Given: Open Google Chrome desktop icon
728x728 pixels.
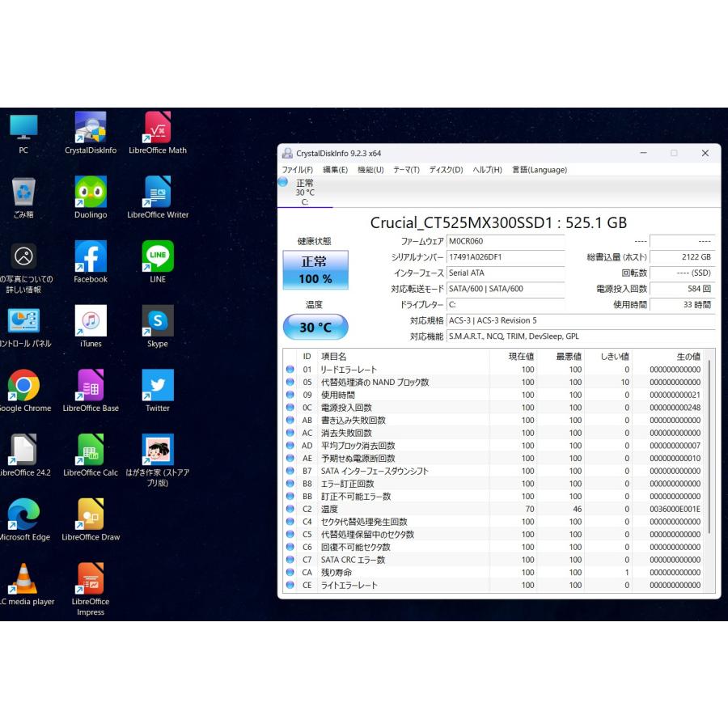Looking at the screenshot, I should click(23, 387).
